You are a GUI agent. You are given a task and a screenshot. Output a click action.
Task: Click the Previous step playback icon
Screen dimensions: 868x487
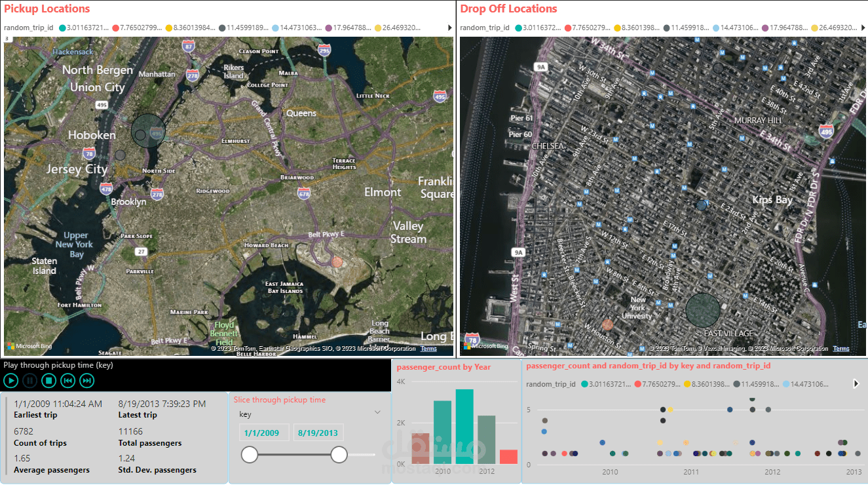[x=67, y=380]
